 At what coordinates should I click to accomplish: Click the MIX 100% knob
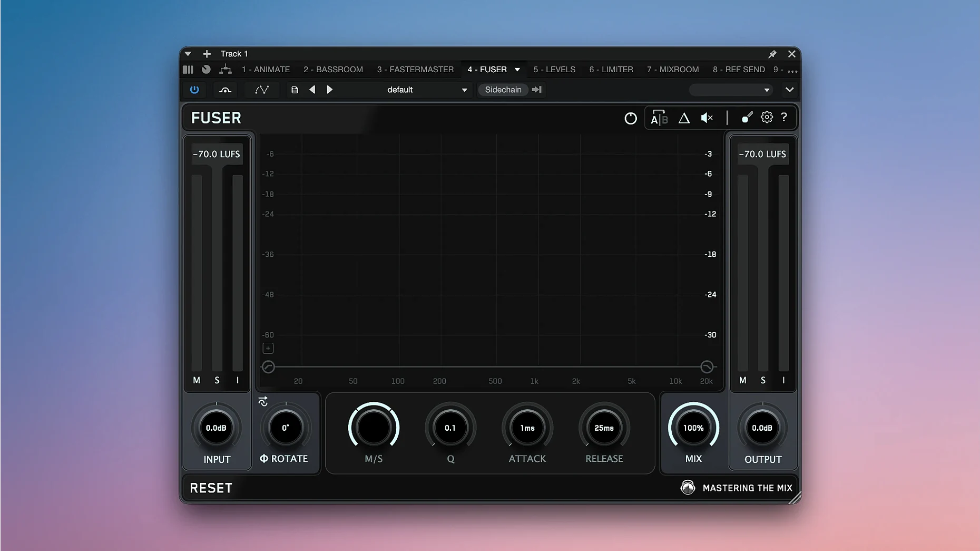[x=693, y=428]
